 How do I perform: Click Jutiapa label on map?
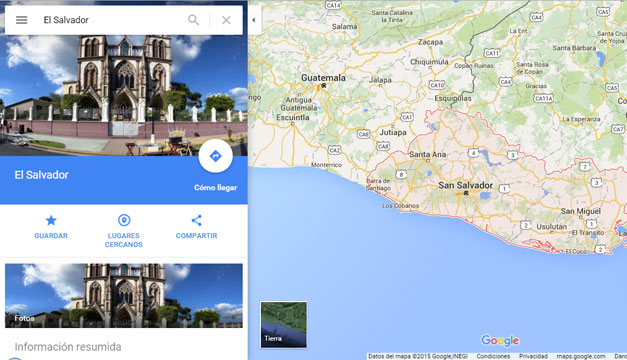tap(393, 132)
